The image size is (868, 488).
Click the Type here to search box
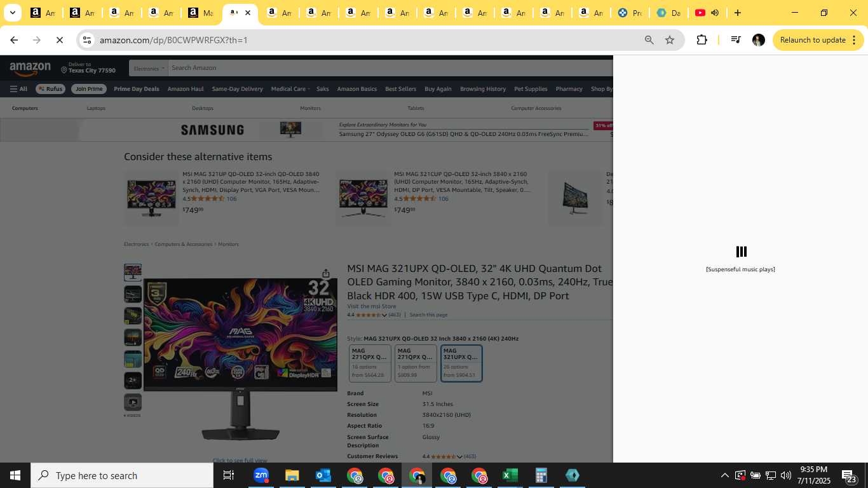click(x=122, y=475)
